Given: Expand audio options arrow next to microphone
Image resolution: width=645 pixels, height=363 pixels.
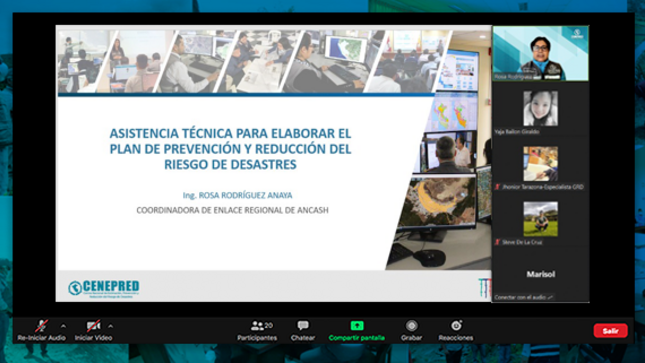Looking at the screenshot, I should (x=63, y=326).
